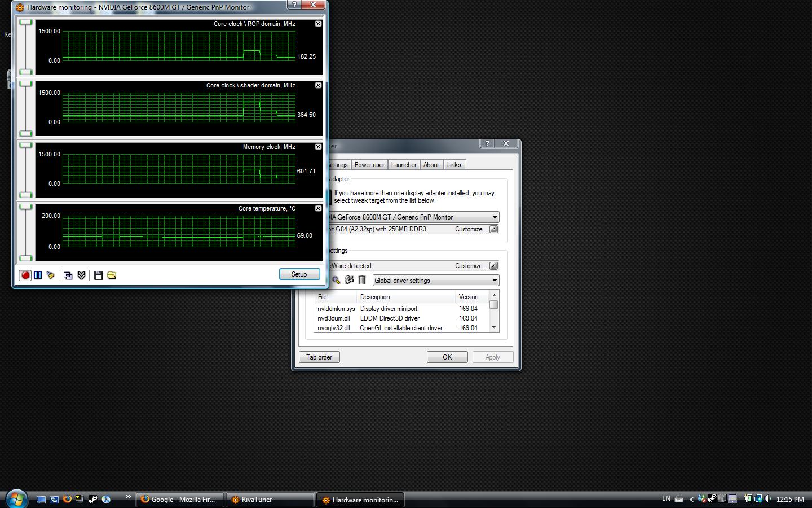Switch to Power user tab in RivaTuner
The height and width of the screenshot is (508, 812).
pyautogui.click(x=369, y=165)
